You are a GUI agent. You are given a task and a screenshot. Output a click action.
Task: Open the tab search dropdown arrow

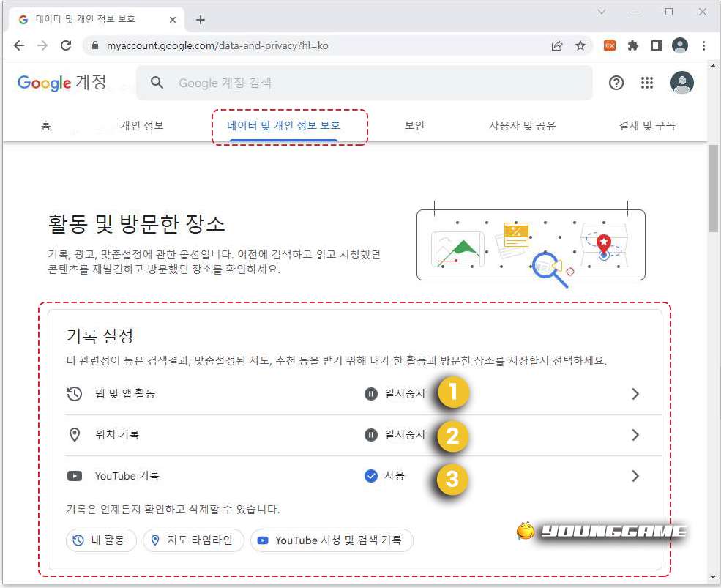(602, 12)
